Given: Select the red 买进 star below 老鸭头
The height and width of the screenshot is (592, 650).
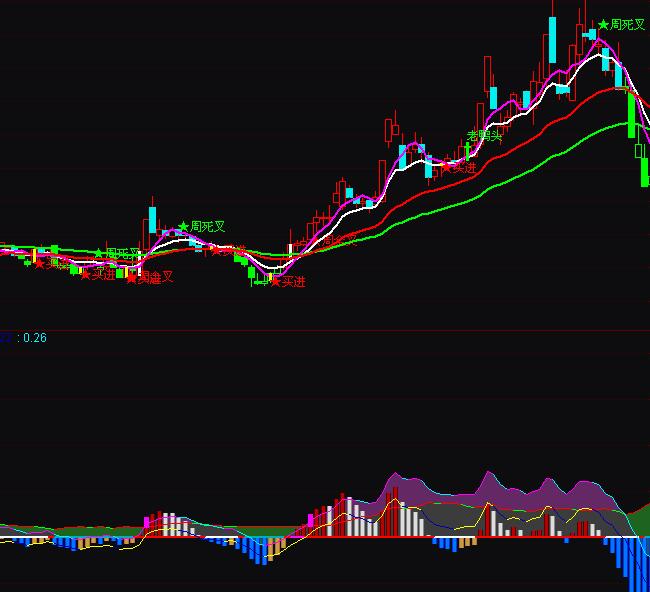Looking at the screenshot, I should pyautogui.click(x=445, y=168).
